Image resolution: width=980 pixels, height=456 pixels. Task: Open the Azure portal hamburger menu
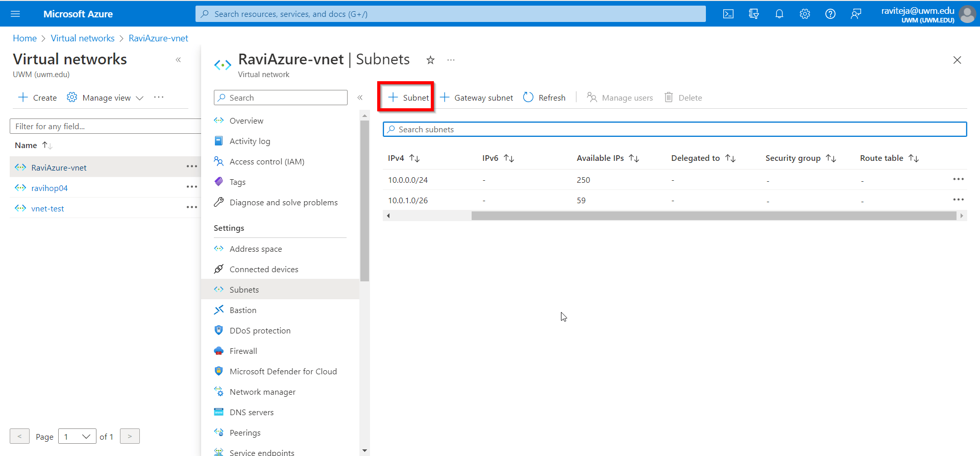(15, 14)
